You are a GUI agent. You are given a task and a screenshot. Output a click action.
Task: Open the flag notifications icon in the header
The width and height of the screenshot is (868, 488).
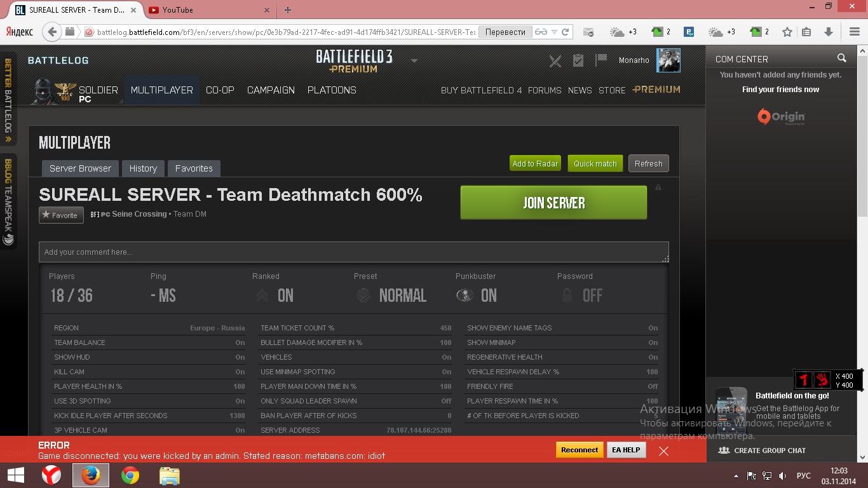[x=600, y=60]
